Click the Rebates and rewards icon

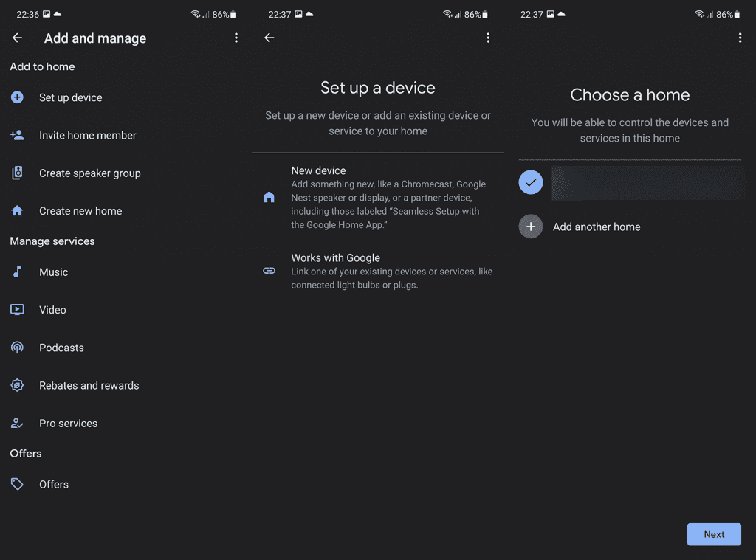17,385
